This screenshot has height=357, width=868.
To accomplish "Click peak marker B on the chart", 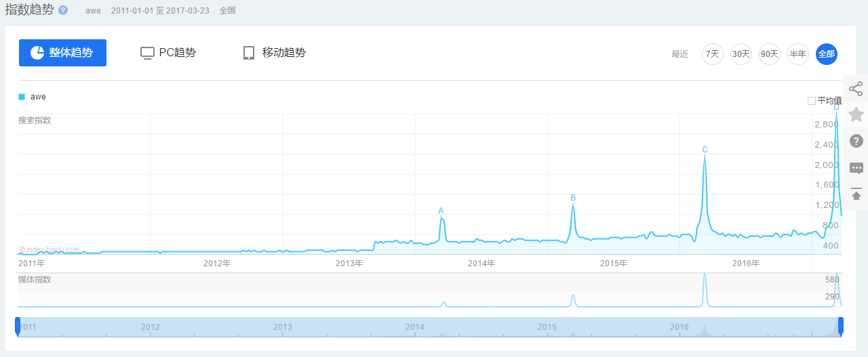I will 573,198.
